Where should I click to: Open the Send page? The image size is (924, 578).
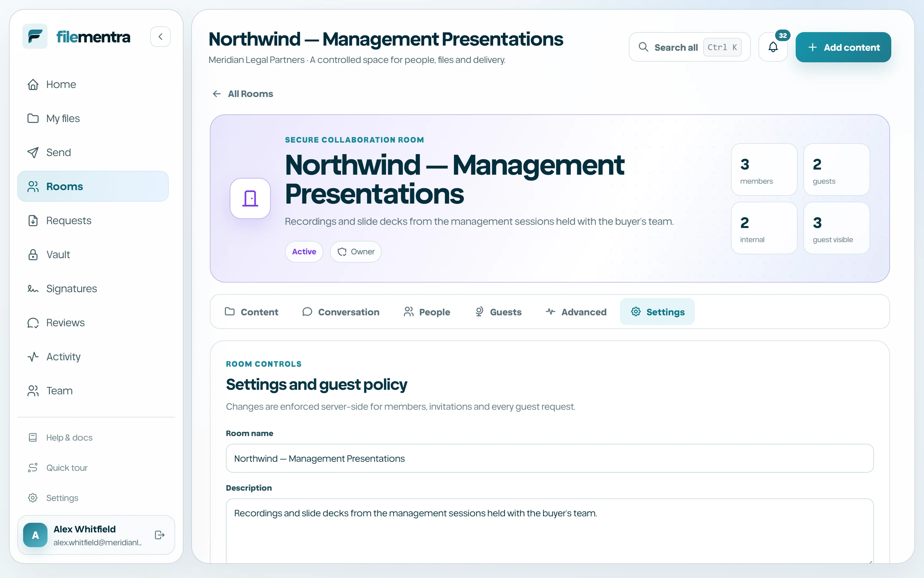[x=93, y=152]
